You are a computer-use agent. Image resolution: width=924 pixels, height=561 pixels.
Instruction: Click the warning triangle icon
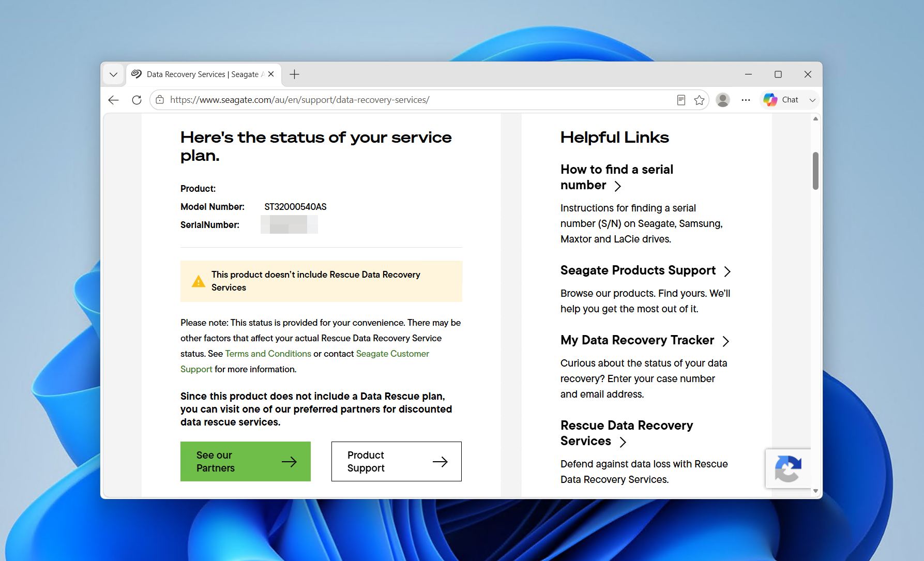point(198,281)
